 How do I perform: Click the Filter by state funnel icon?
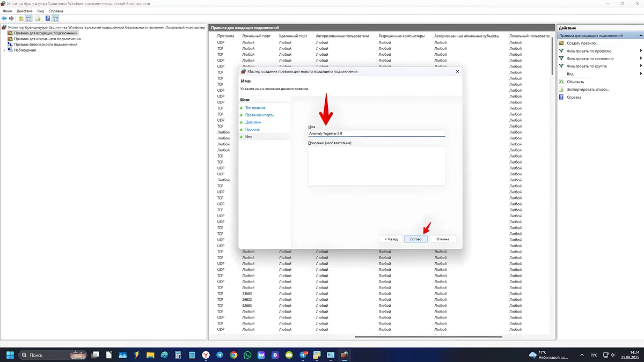pyautogui.click(x=561, y=58)
